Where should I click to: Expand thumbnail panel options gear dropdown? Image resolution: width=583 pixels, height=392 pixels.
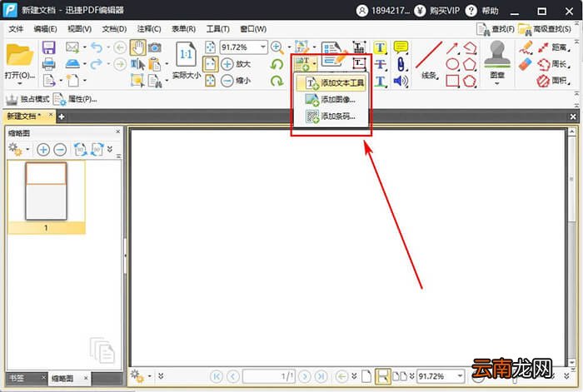point(27,149)
